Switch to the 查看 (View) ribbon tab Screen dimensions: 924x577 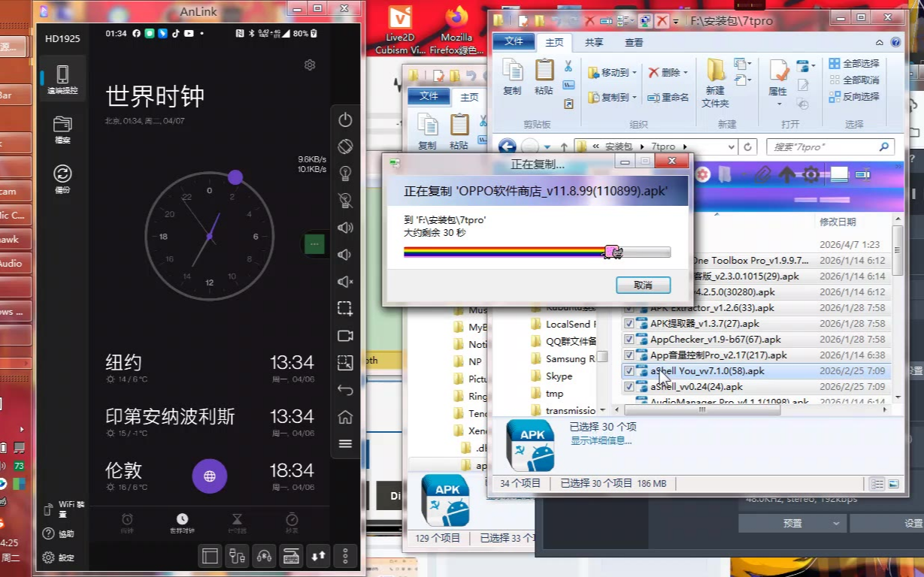(634, 43)
